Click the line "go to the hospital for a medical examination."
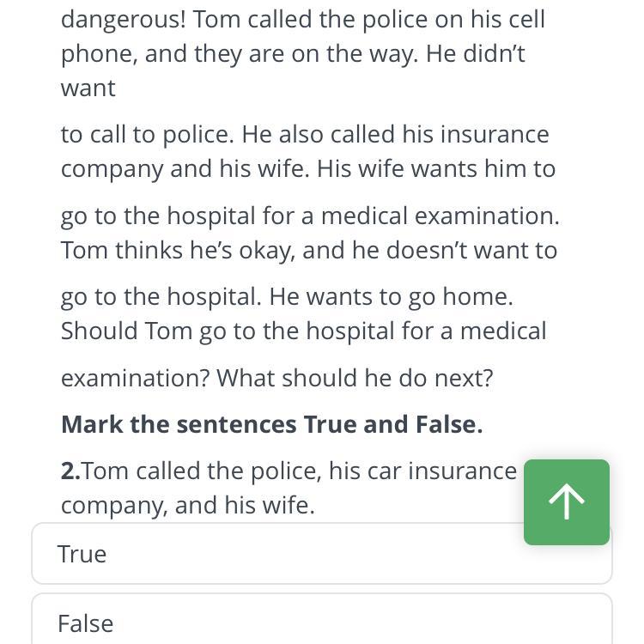The image size is (644, 644). coord(309,216)
